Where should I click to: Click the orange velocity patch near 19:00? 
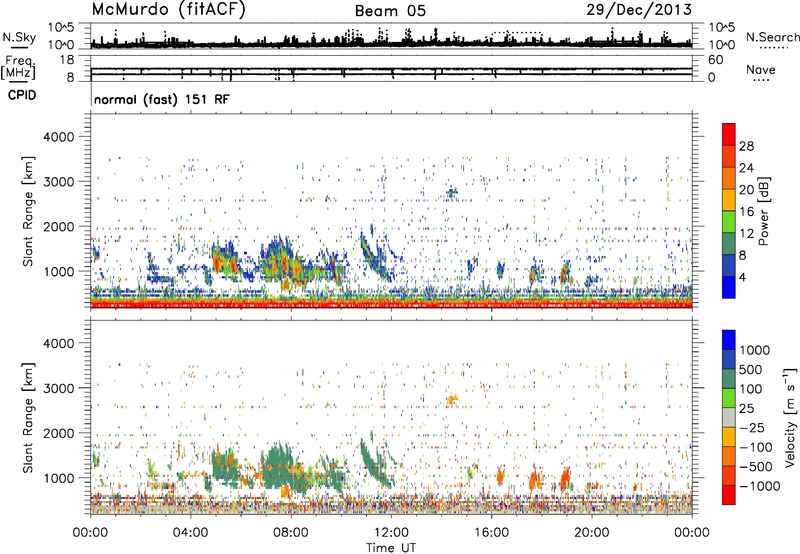click(565, 479)
